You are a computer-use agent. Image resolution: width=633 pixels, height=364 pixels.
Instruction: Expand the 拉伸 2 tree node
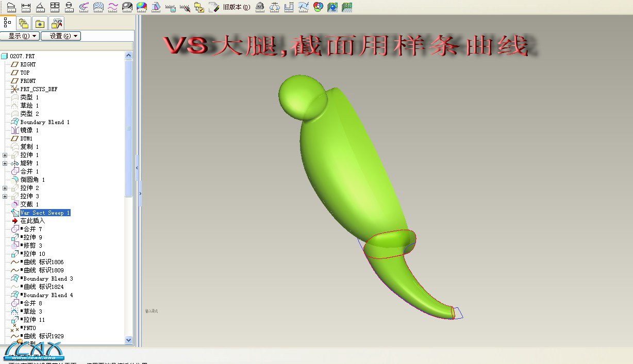5,188
